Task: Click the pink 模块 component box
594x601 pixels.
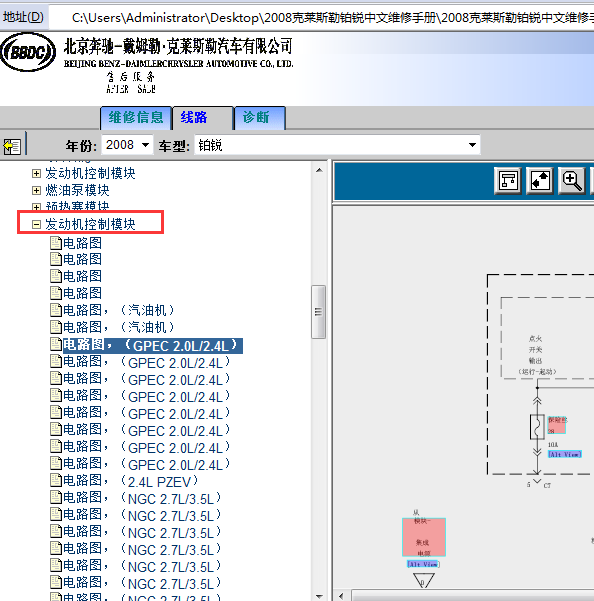Action: [x=424, y=537]
